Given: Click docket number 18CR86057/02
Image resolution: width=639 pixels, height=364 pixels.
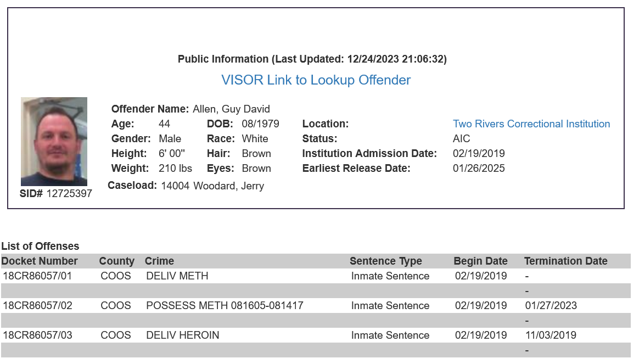Looking at the screenshot, I should tap(37, 306).
